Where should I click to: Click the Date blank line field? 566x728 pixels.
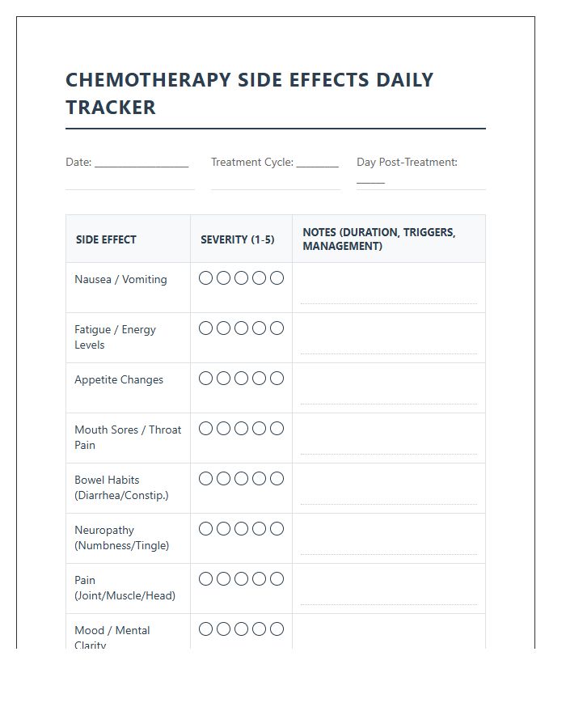coord(141,163)
